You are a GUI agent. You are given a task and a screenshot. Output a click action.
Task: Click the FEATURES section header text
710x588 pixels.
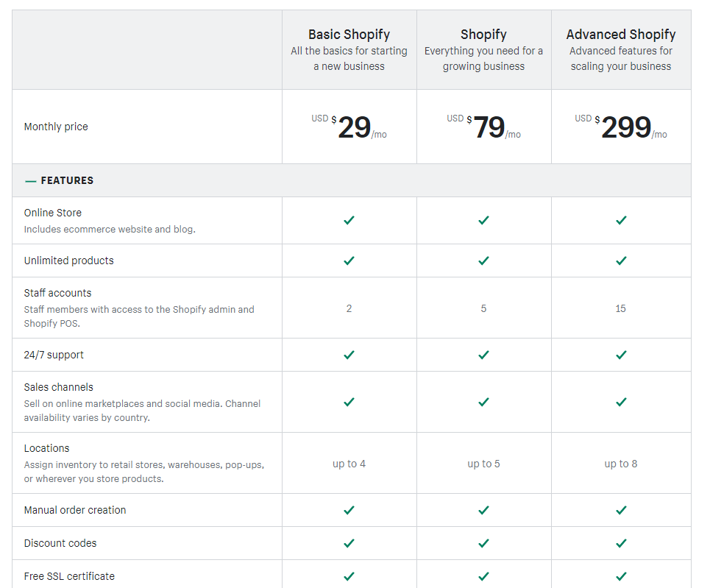[x=67, y=180]
